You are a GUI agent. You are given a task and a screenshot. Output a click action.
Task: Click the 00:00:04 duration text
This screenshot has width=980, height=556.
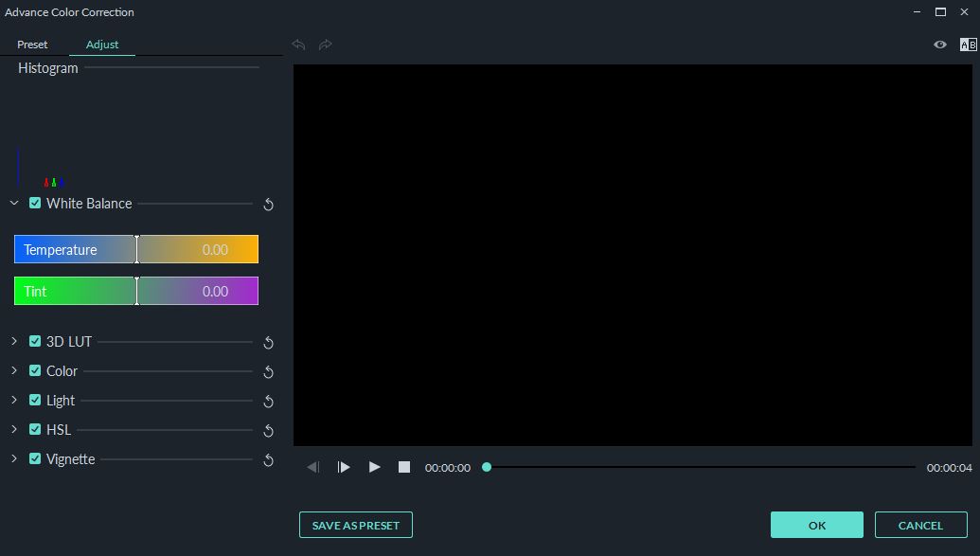tap(950, 468)
